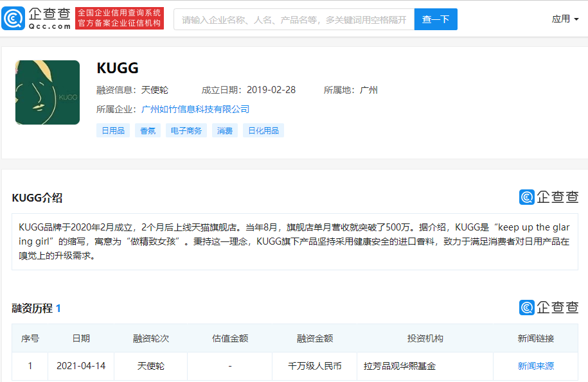This screenshot has width=588, height=382.
Task: Focus the company name search box
Action: click(x=294, y=19)
